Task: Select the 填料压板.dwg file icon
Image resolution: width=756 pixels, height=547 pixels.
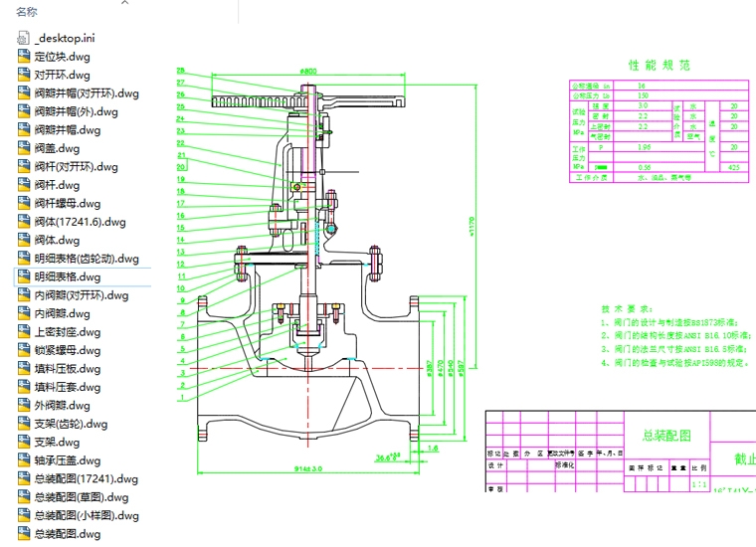Action: 24,369
